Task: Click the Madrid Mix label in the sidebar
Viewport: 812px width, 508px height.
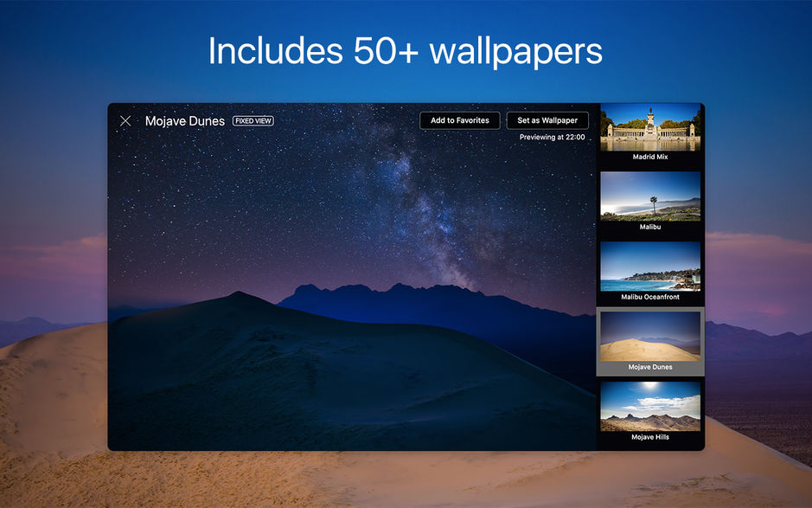Action: 649,157
